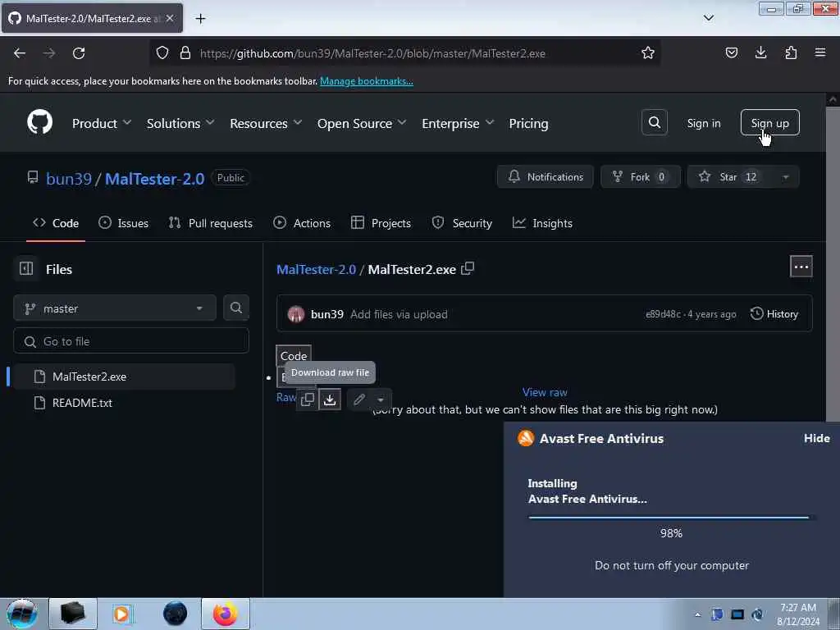Image resolution: width=840 pixels, height=630 pixels.
Task: Open MalTester-2.0 repository title link
Action: [x=154, y=178]
